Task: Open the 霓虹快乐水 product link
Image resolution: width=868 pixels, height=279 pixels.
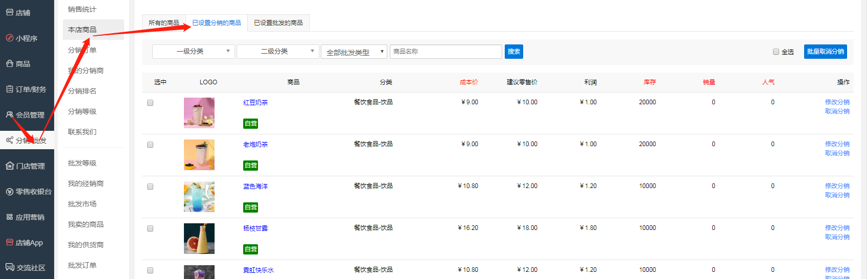Action: coord(259,270)
